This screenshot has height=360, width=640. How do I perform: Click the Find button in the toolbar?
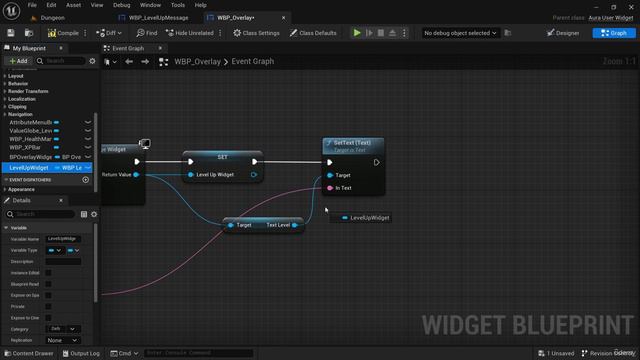(147, 33)
